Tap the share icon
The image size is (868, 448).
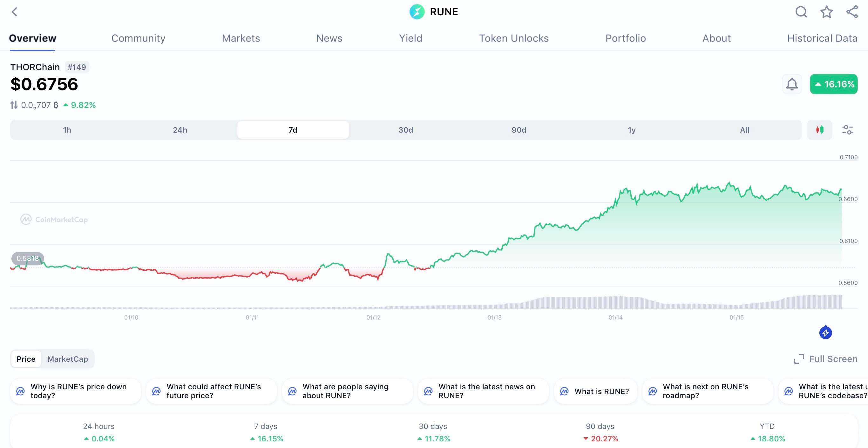tap(852, 12)
